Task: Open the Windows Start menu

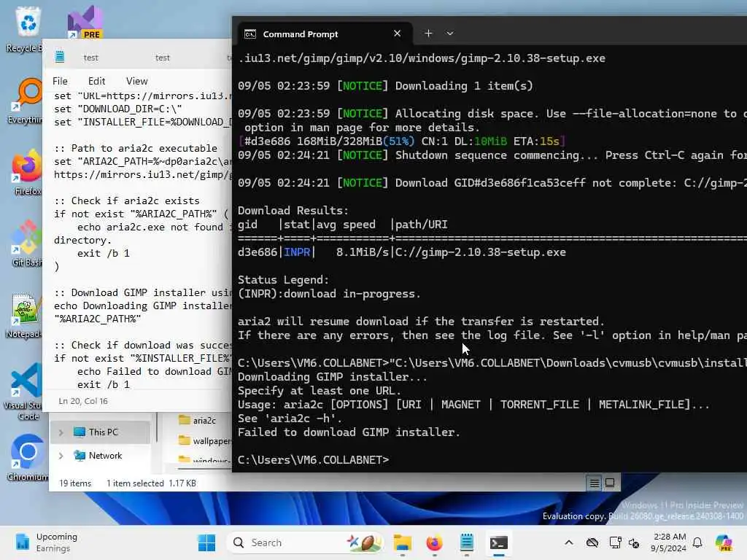Action: click(206, 542)
